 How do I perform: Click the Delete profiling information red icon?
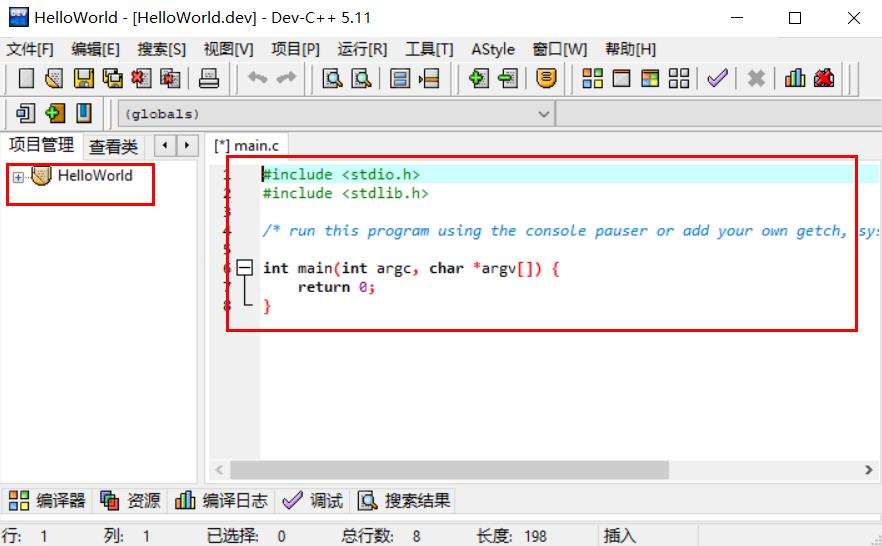pos(824,78)
